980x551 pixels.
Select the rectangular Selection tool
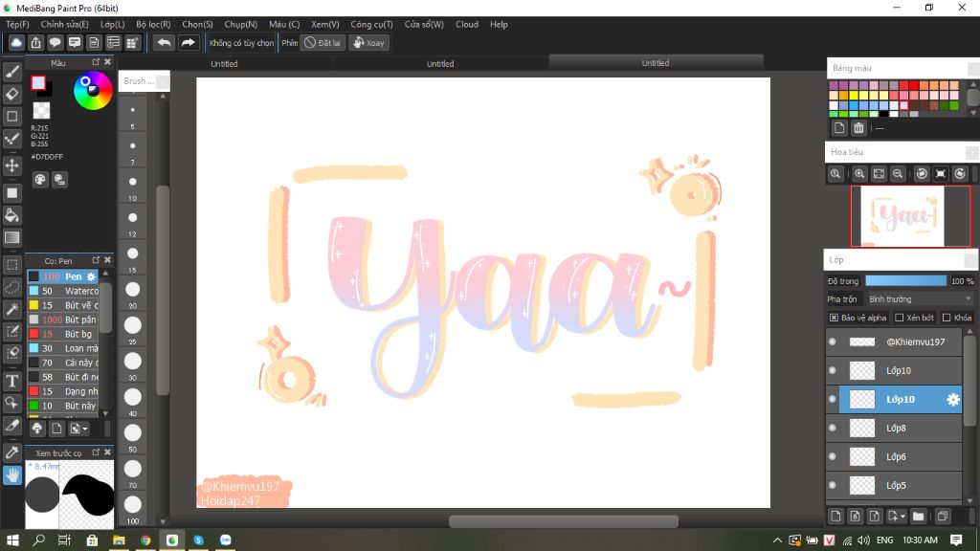11,265
